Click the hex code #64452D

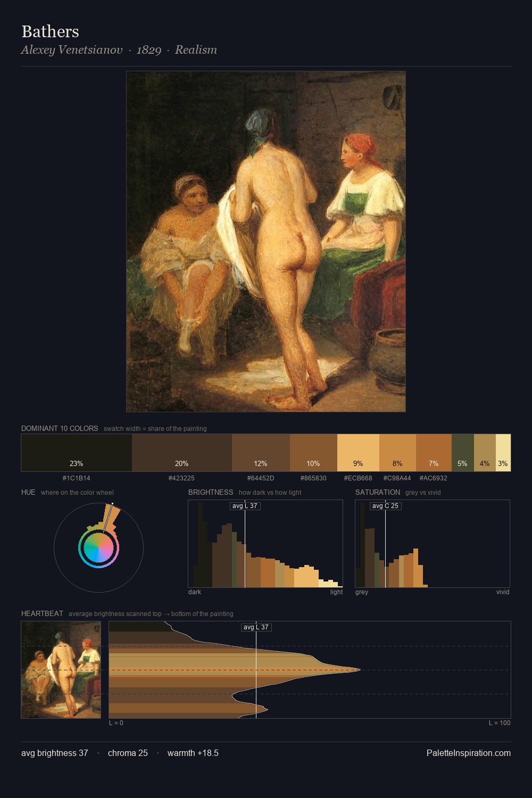[261, 478]
